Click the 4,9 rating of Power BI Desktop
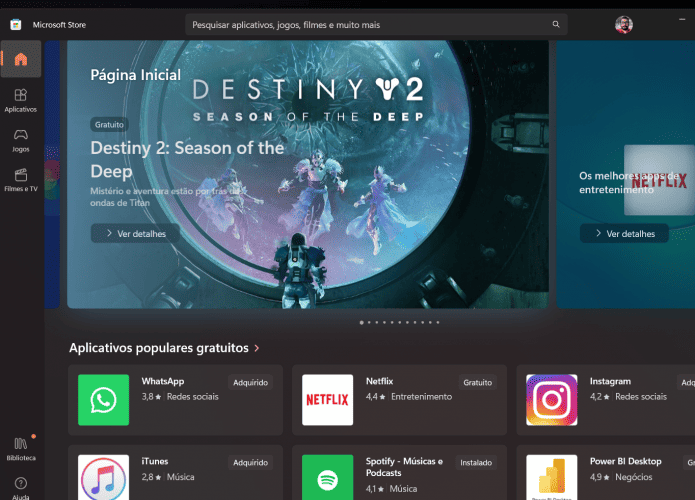695x500 pixels. [x=599, y=477]
